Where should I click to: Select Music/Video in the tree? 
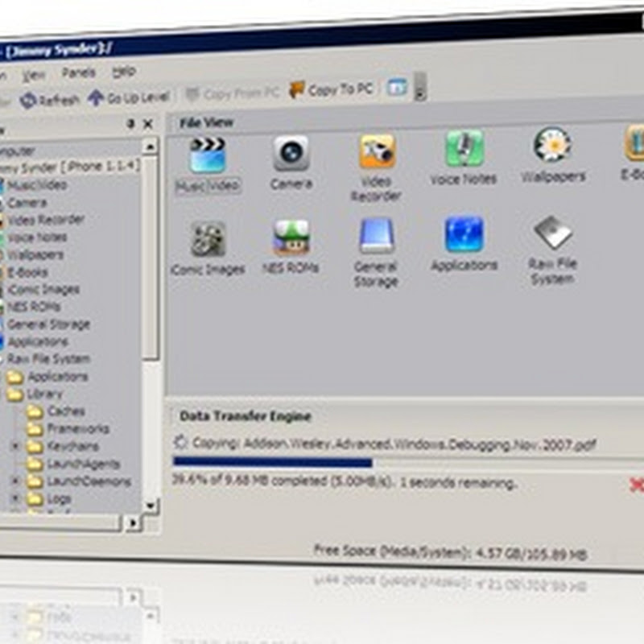pyautogui.click(x=37, y=185)
